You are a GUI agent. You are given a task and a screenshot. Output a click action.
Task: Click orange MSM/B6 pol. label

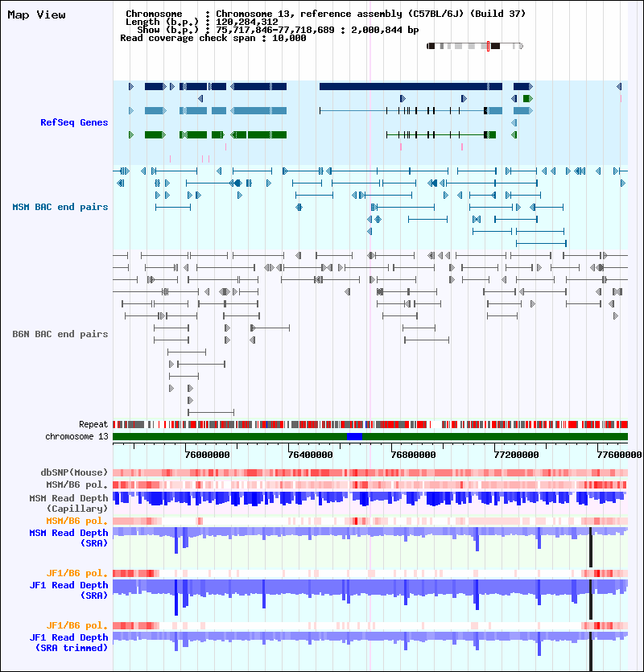point(77,522)
